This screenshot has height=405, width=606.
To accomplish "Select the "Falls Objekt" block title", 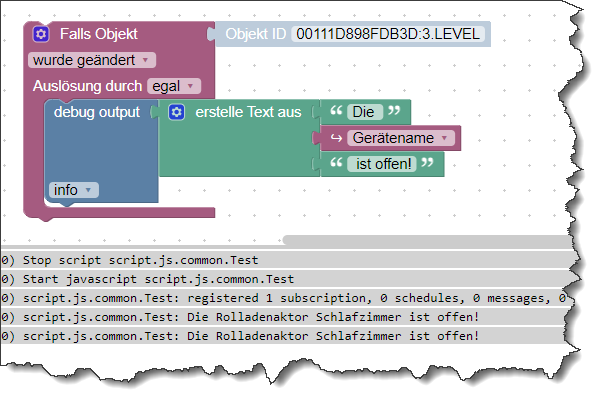I will point(98,34).
